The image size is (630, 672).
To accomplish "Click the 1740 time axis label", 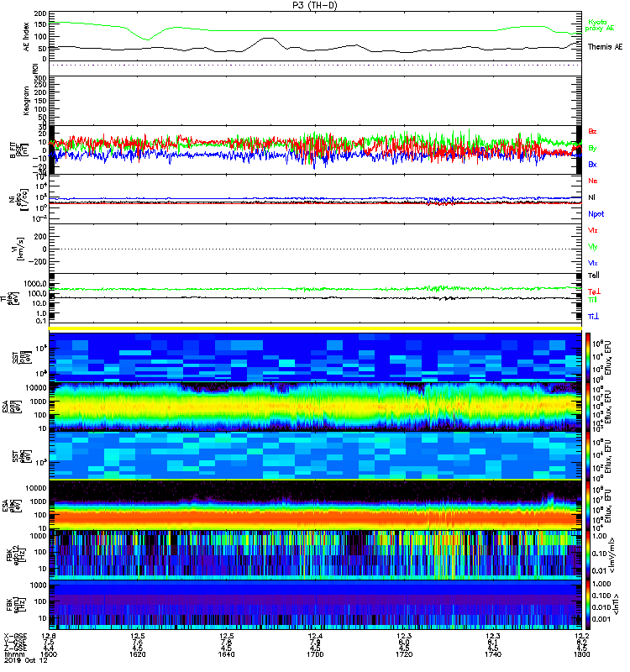I will 493,654.
